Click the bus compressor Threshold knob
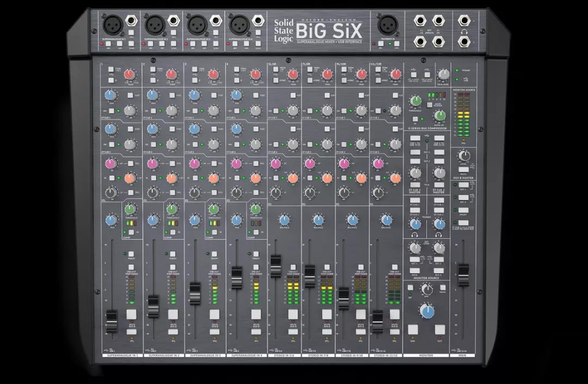The image size is (588, 384). coord(415,101)
